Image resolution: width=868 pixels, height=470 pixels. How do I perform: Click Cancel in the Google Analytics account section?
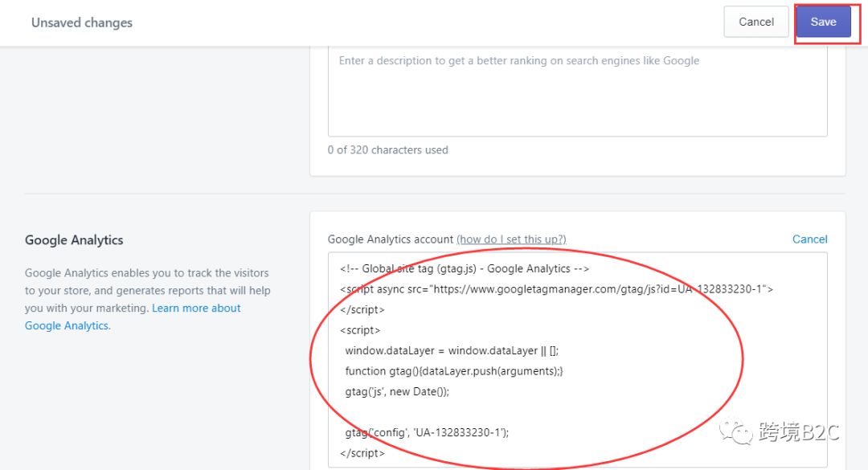(809, 239)
